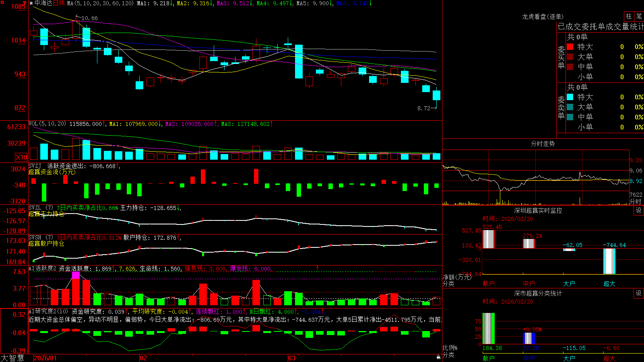Click the 散户持仓: 172.876 value
Image resolution: width=644 pixels, height=362 pixels.
(152, 238)
